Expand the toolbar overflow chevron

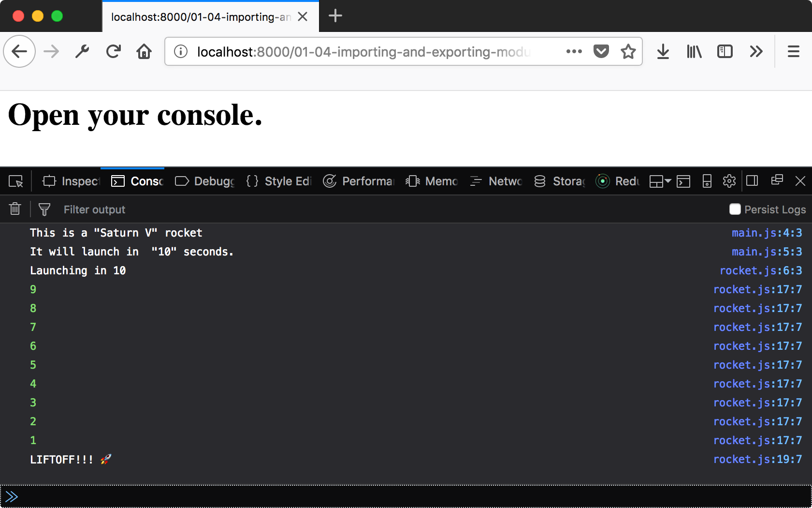tap(756, 51)
